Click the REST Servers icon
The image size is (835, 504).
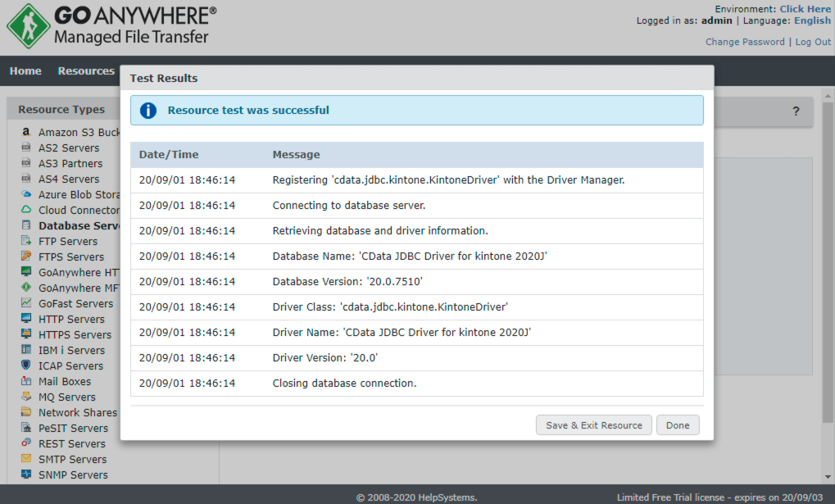(x=26, y=443)
